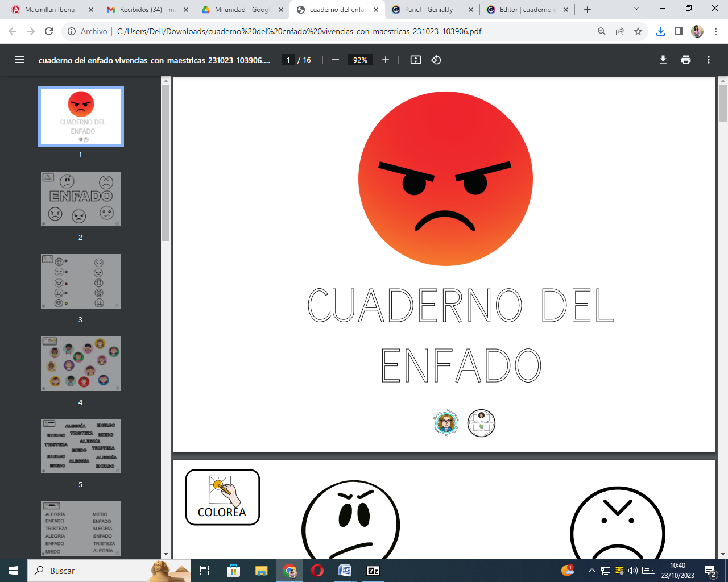728x582 pixels.
Task: Open the PDF viewer's more actions menu
Action: (708, 59)
